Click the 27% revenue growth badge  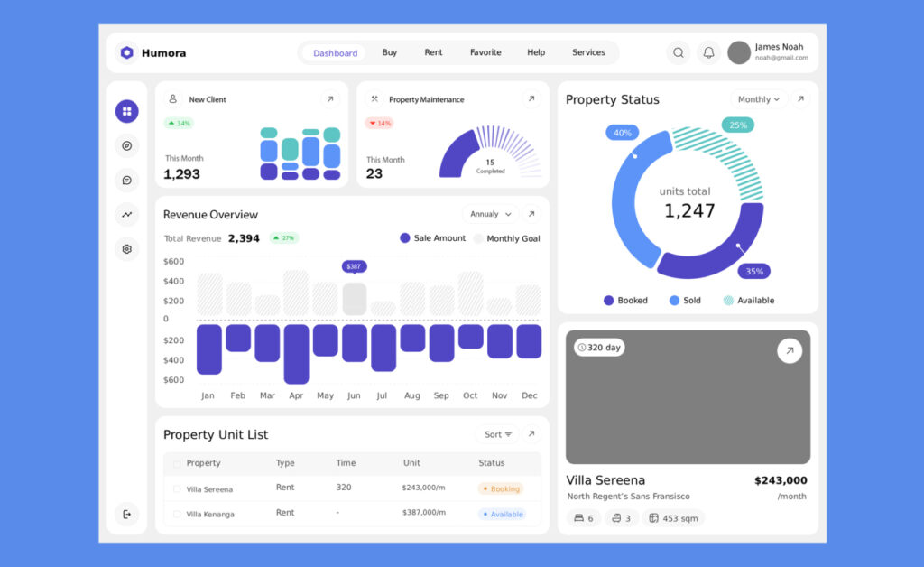click(x=284, y=238)
